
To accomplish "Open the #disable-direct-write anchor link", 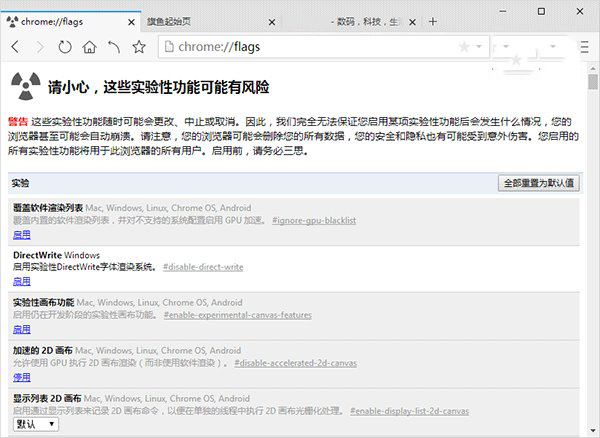I will 203,267.
